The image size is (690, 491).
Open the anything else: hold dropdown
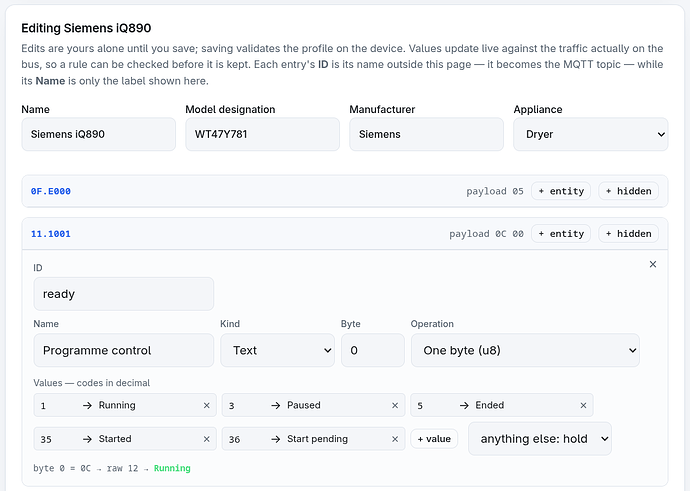coord(540,439)
